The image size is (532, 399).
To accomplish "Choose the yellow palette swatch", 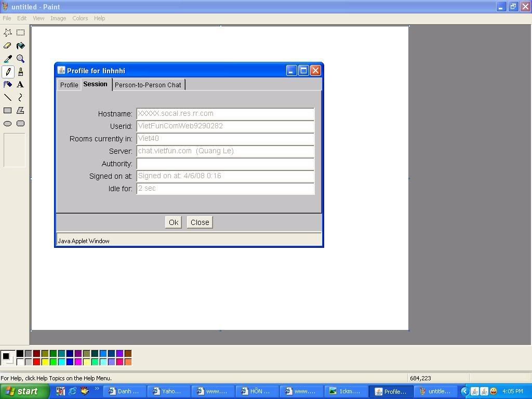I will [x=45, y=362].
